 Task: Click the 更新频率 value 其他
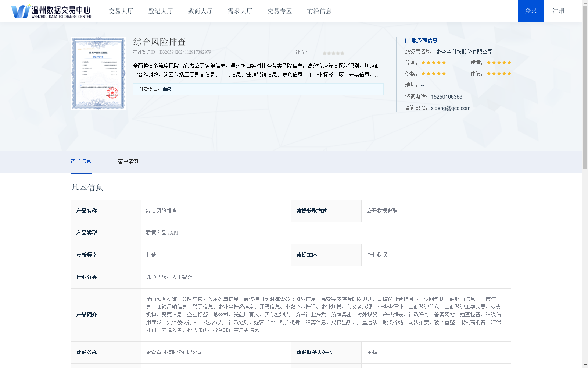(x=216, y=255)
